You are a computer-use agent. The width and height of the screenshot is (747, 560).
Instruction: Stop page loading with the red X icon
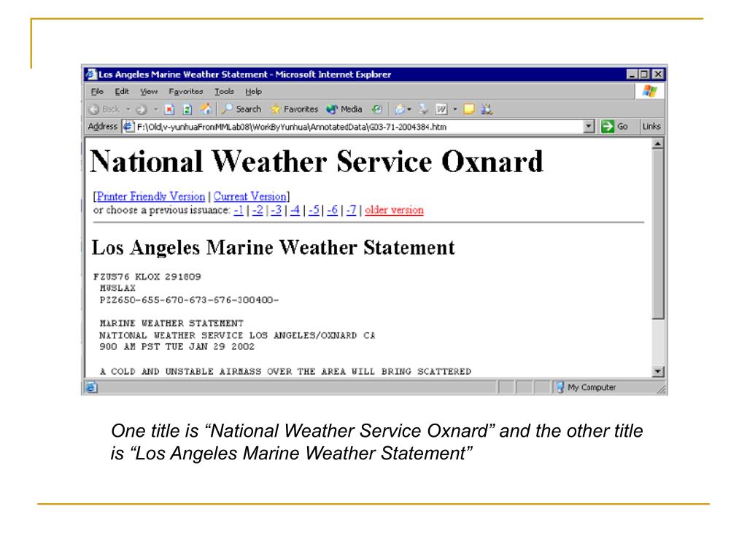point(169,109)
